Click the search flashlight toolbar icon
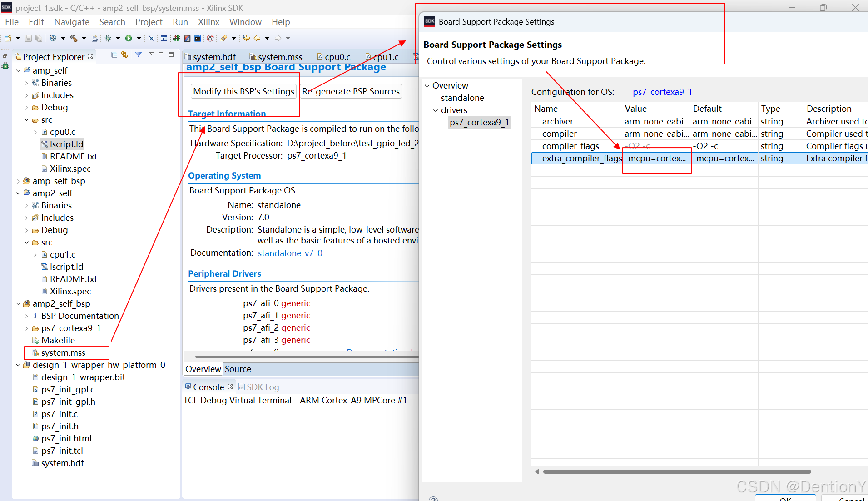 tap(223, 38)
